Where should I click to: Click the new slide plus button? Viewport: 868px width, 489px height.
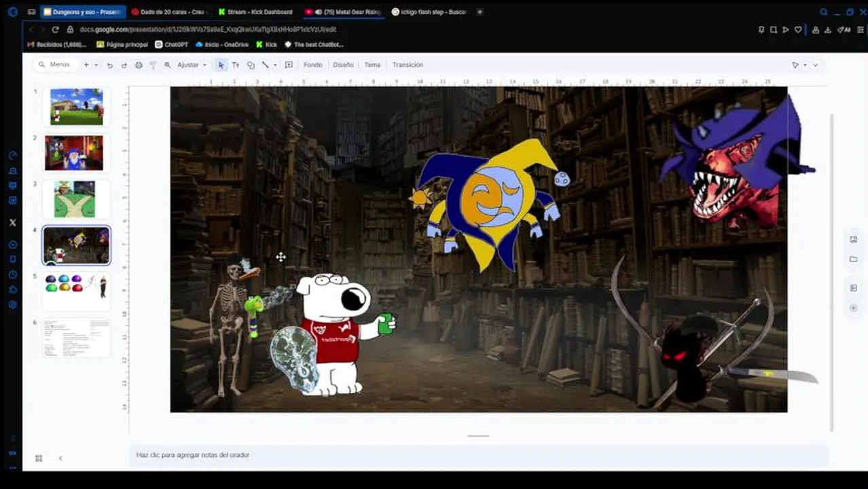(86, 65)
